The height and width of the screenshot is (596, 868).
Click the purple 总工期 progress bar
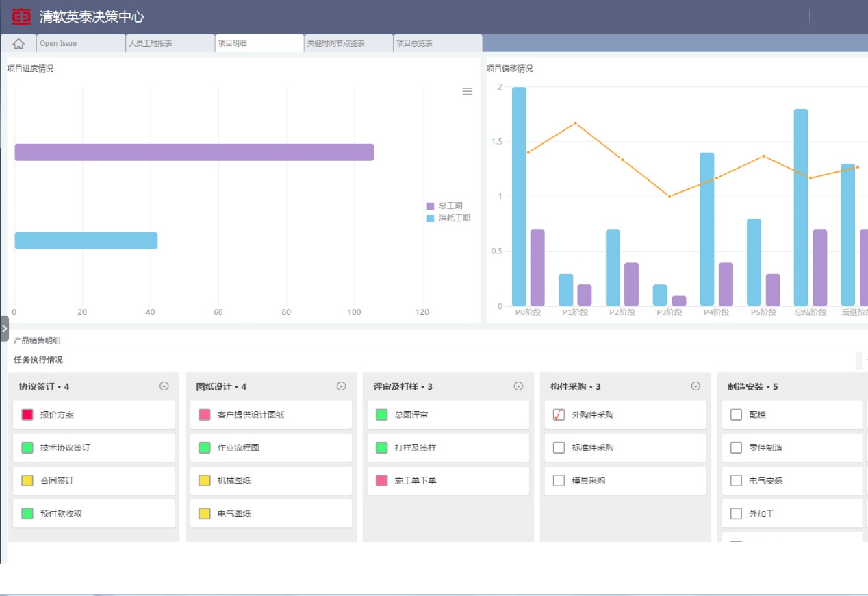[194, 152]
